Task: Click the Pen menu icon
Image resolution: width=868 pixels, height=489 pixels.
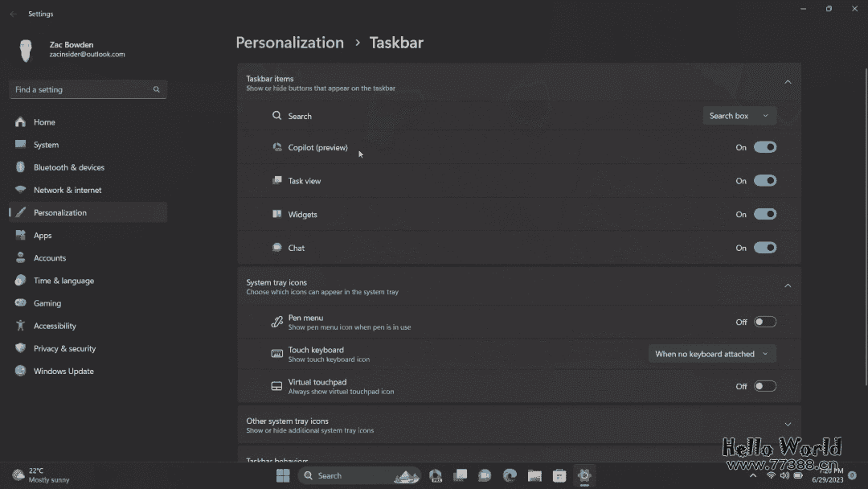Action: click(x=276, y=322)
